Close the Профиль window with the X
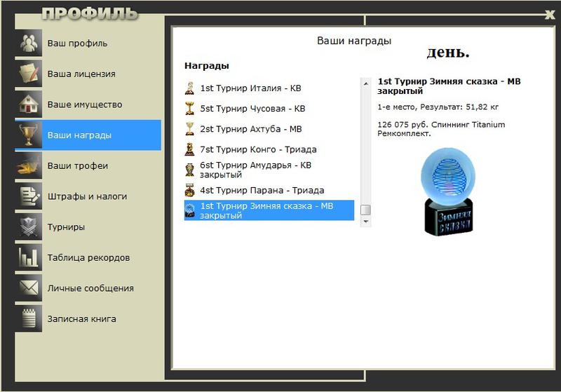Image resolution: width=561 pixels, height=392 pixels. [550, 15]
